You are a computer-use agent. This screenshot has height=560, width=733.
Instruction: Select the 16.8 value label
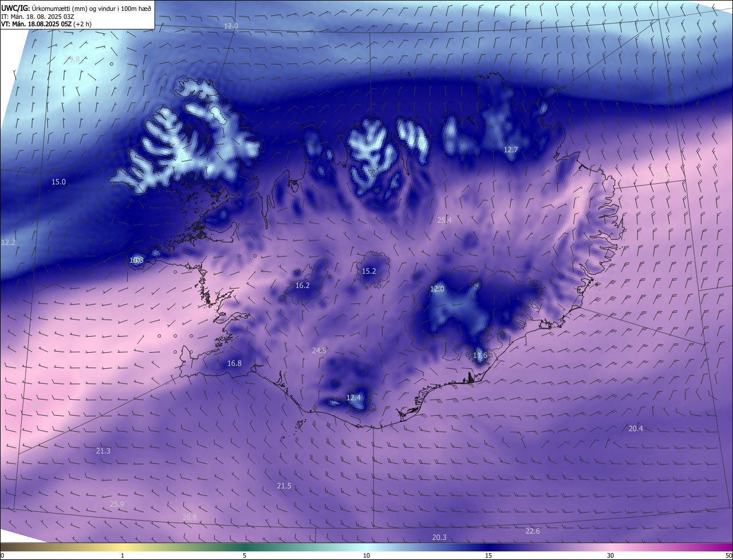[x=234, y=364]
